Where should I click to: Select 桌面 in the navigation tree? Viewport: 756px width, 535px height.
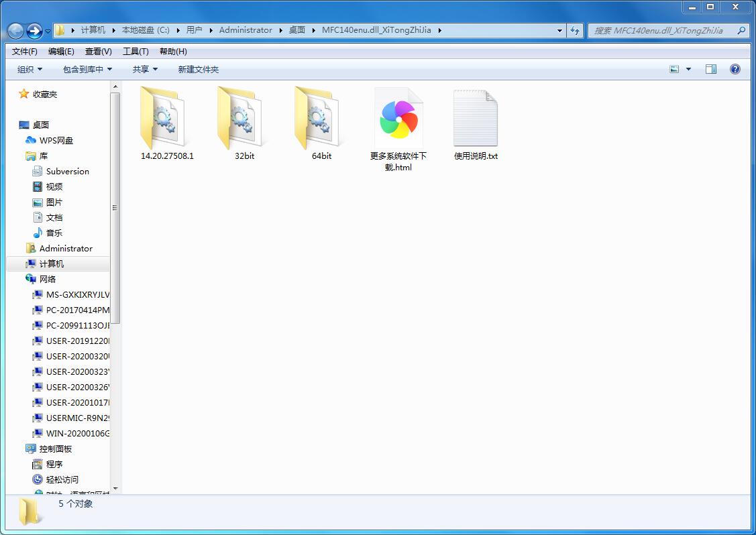click(x=40, y=125)
